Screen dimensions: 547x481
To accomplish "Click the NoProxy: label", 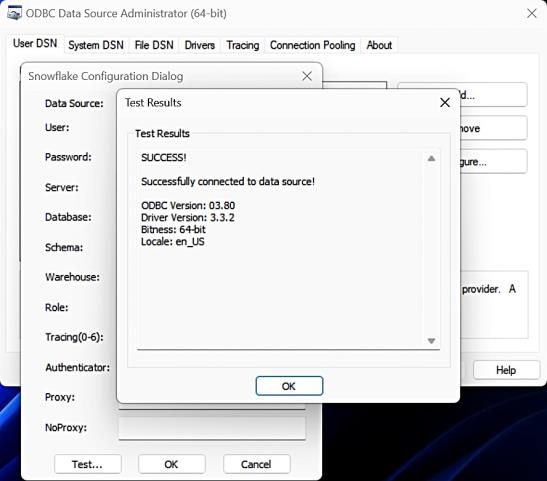I will point(66,428).
